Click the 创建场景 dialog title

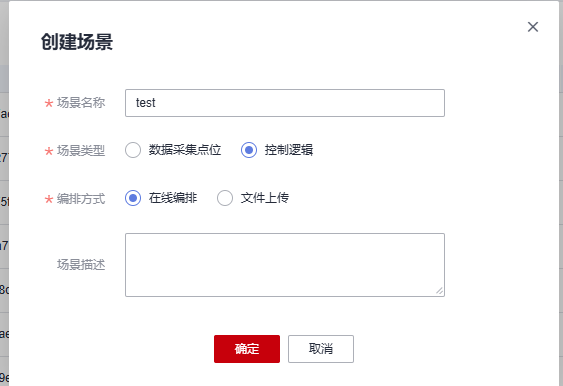pos(77,42)
